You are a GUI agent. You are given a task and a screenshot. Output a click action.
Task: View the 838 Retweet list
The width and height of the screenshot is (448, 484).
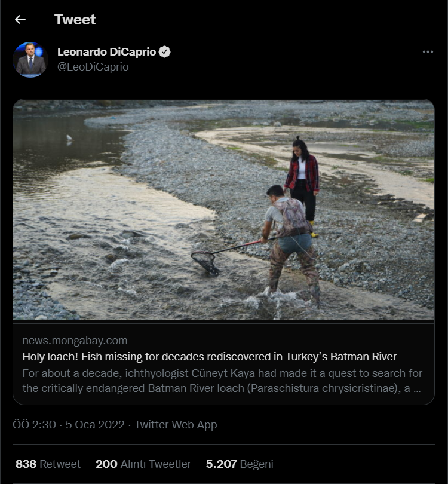click(48, 464)
